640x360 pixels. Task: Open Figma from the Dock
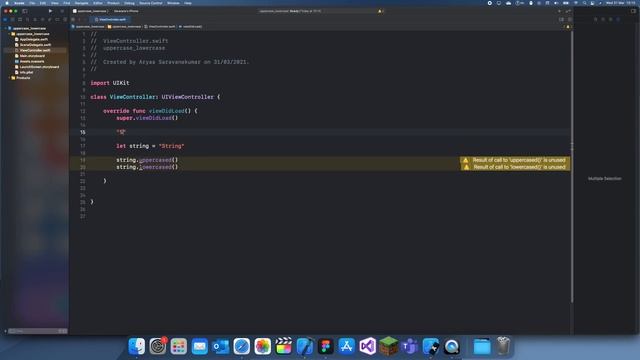(326, 346)
